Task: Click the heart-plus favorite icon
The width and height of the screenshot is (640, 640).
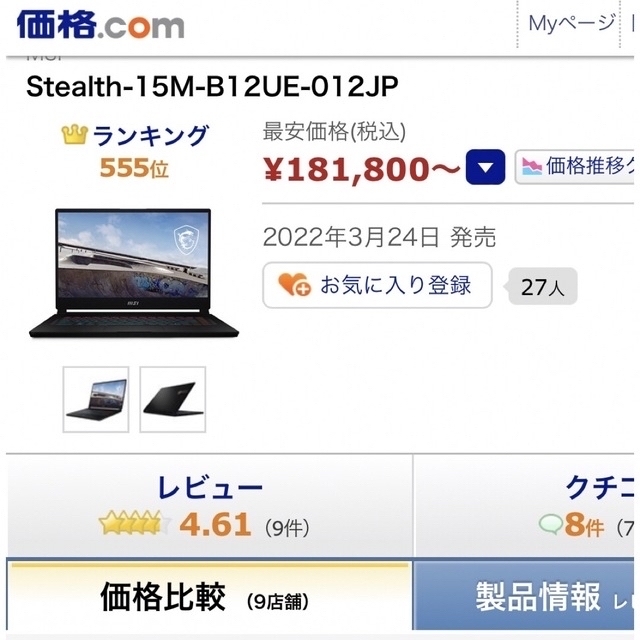Action: [x=294, y=284]
